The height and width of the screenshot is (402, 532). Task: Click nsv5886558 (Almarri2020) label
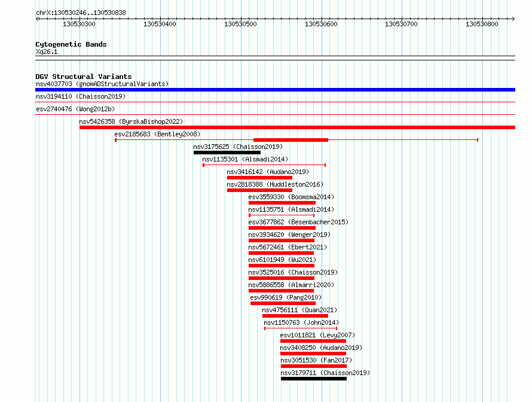tap(291, 285)
